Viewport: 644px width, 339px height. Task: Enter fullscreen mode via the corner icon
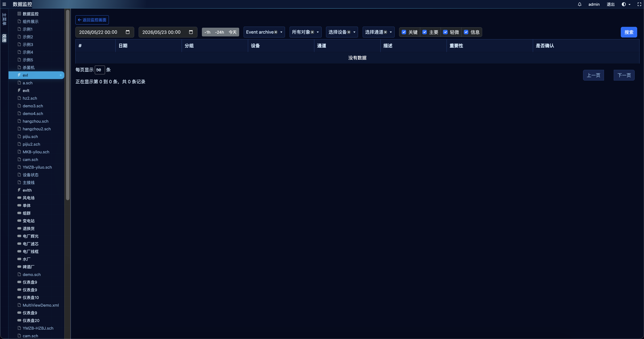click(639, 4)
